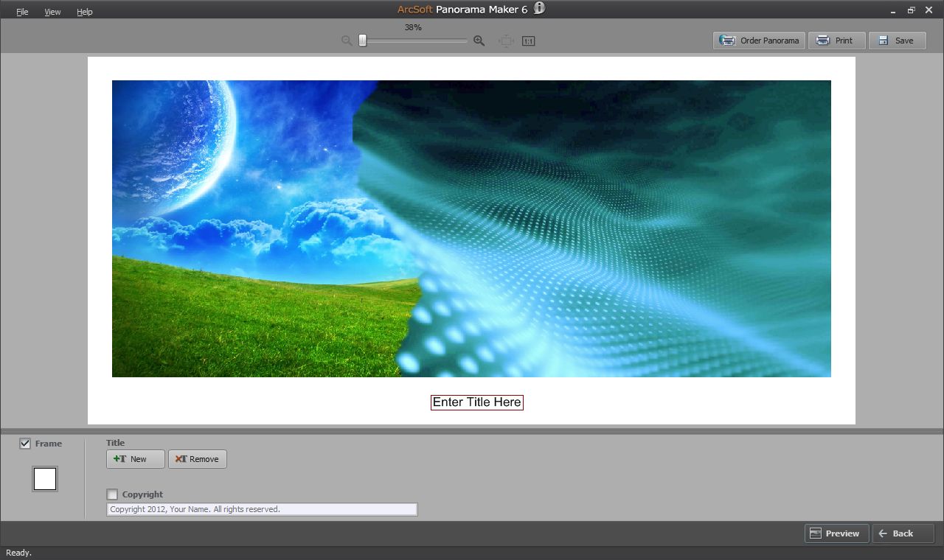Enable the Copyright checkbox
Screen dimensions: 944x560
click(x=112, y=494)
